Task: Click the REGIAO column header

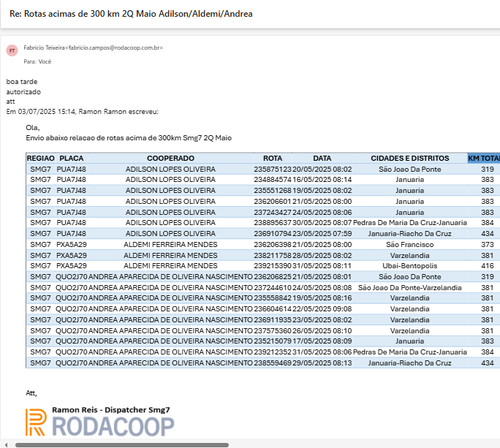Action: click(41, 158)
